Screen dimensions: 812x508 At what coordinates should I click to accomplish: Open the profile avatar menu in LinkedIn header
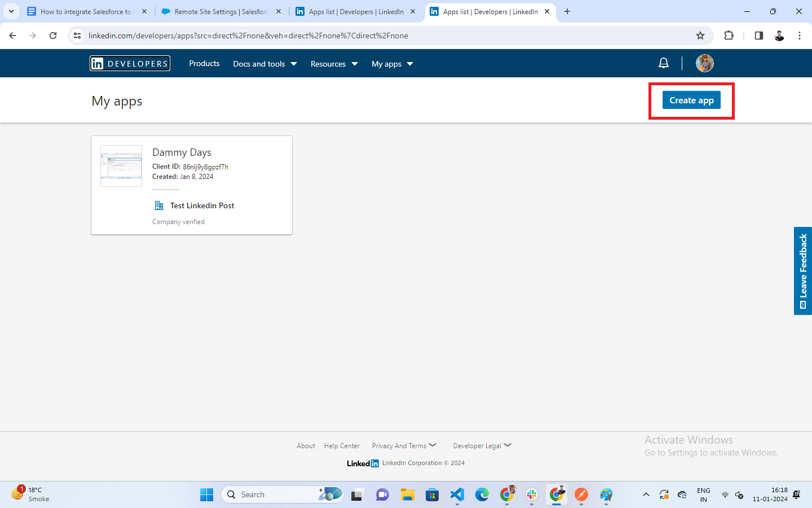click(x=704, y=63)
